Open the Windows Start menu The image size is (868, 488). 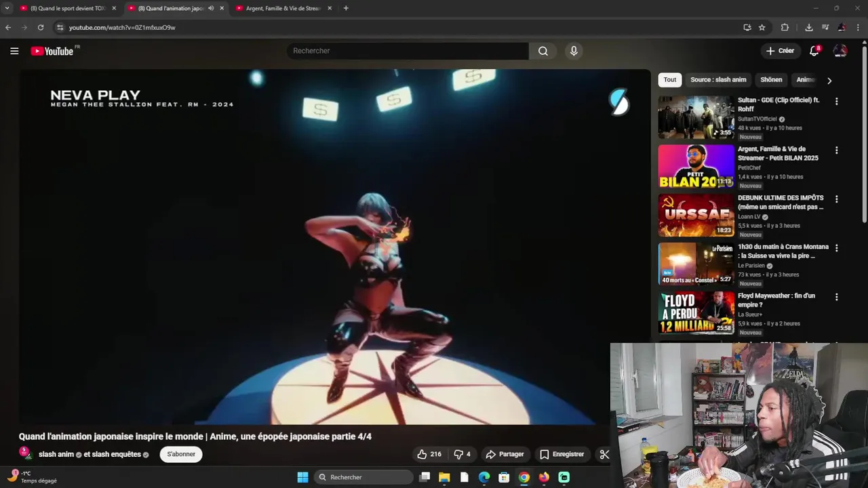[x=302, y=477]
